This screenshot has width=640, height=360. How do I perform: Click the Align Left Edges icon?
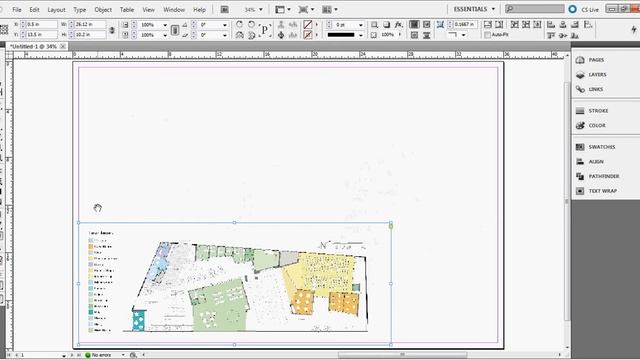pos(551,25)
